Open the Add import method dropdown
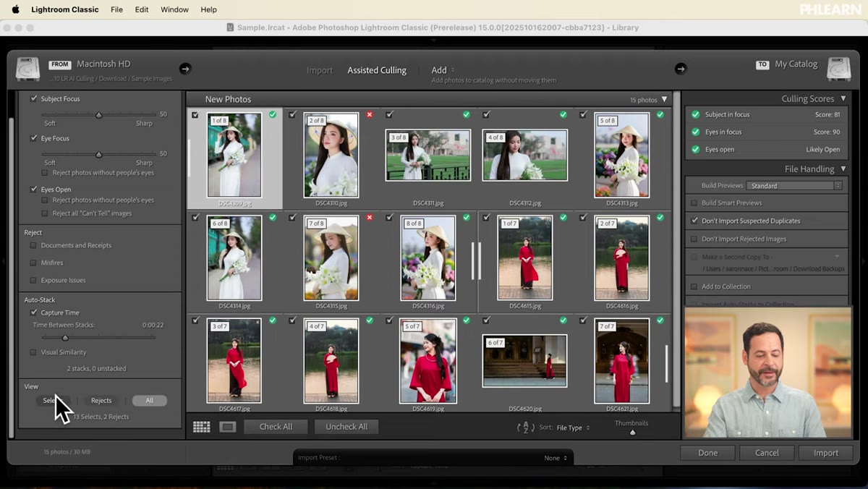 tap(443, 70)
